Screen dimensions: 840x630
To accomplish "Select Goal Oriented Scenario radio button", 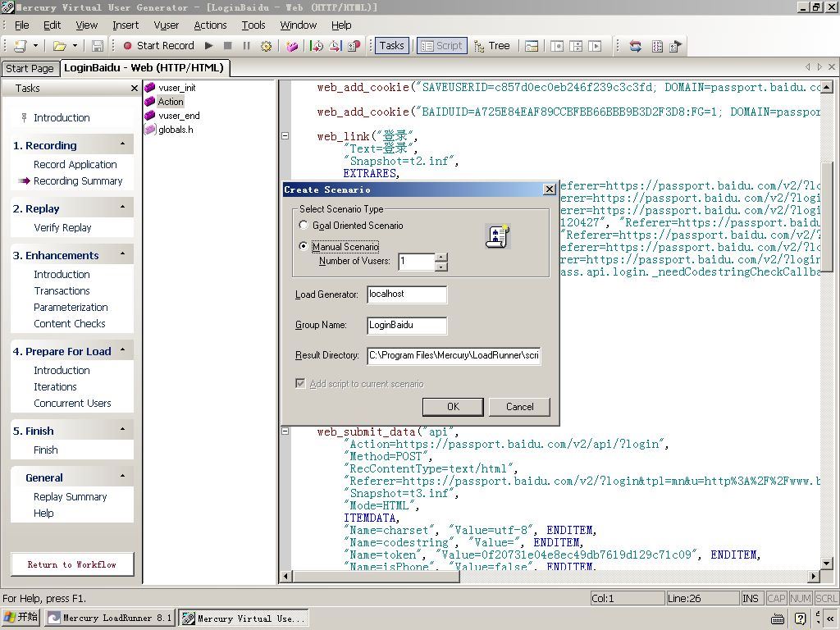I will point(304,225).
